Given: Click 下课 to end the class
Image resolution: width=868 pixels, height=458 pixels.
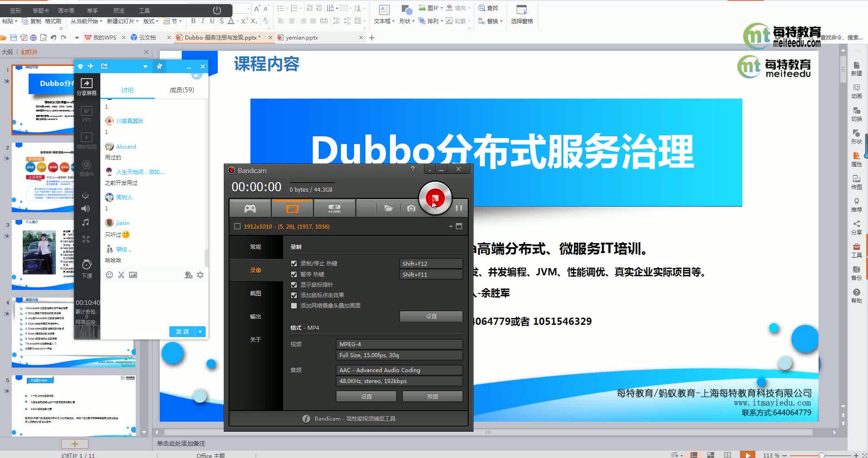Looking at the screenshot, I should tap(86, 269).
